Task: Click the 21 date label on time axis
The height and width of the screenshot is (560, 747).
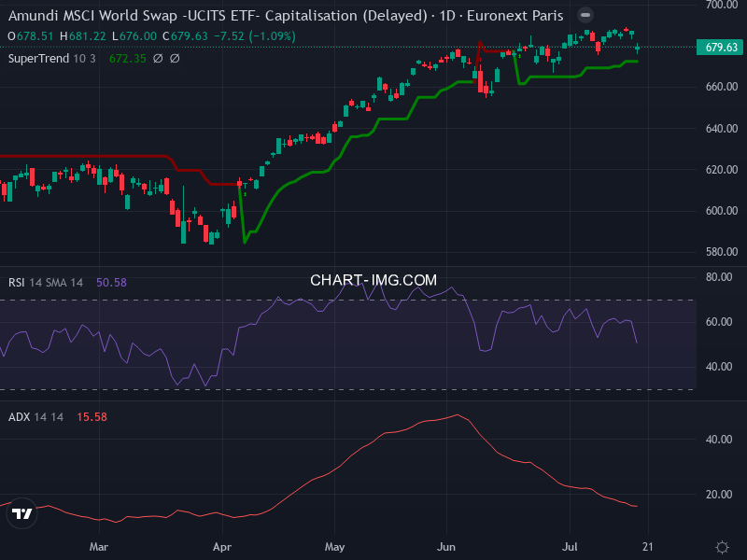Action: coord(648,547)
